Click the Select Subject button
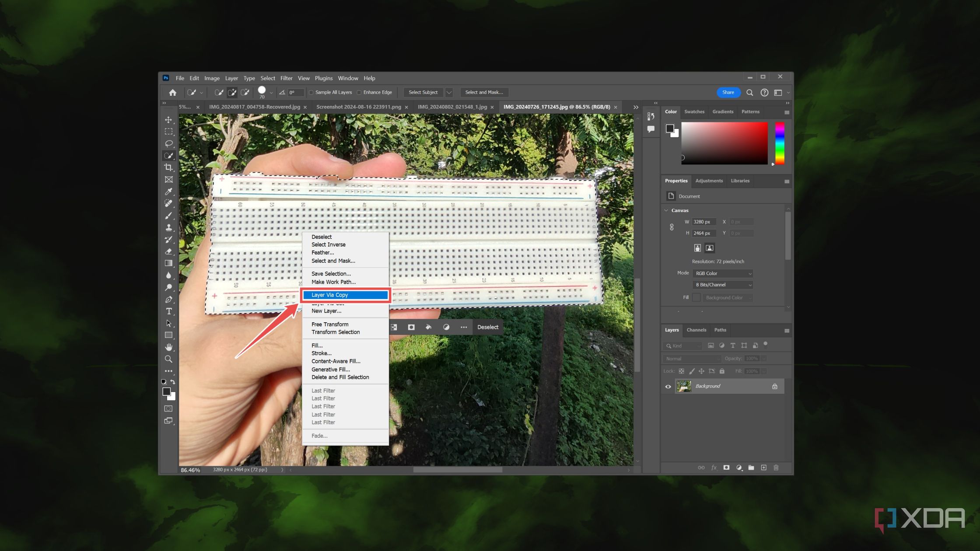Viewport: 980px width, 551px height. (423, 92)
